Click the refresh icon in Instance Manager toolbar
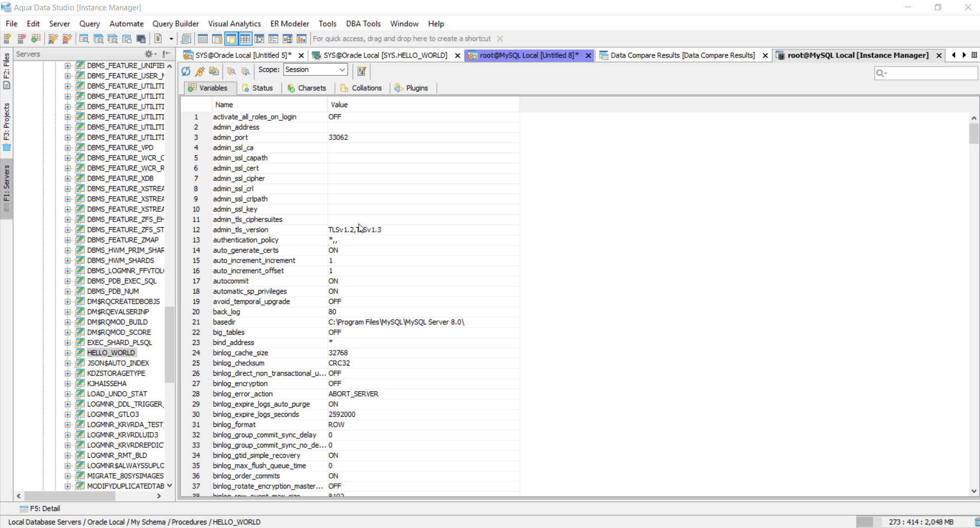Viewport: 980px width, 528px height. pos(186,71)
